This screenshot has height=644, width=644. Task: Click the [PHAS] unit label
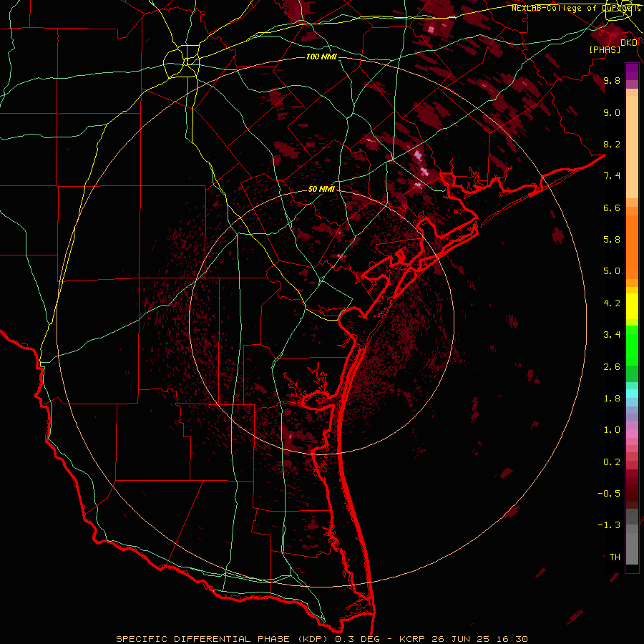click(x=605, y=50)
